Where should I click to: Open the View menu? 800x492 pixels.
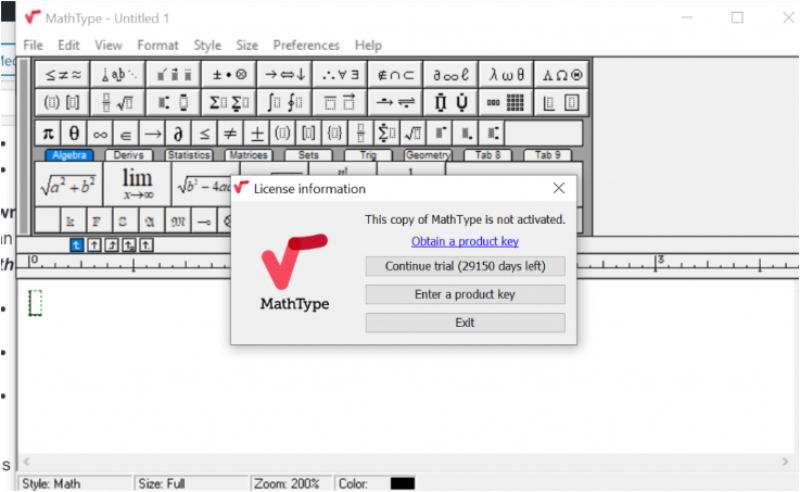tap(108, 45)
